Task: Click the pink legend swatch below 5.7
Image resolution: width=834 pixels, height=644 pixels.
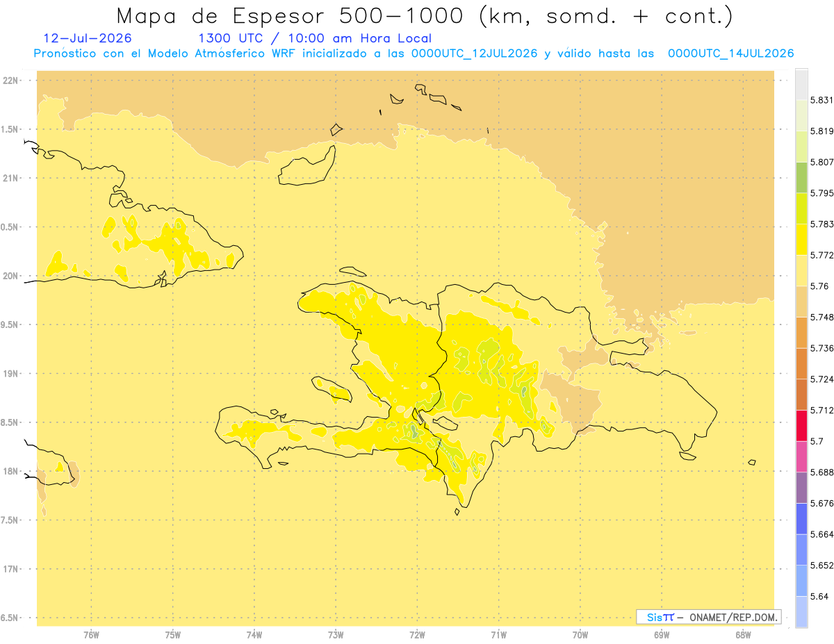Action: pyautogui.click(x=801, y=456)
